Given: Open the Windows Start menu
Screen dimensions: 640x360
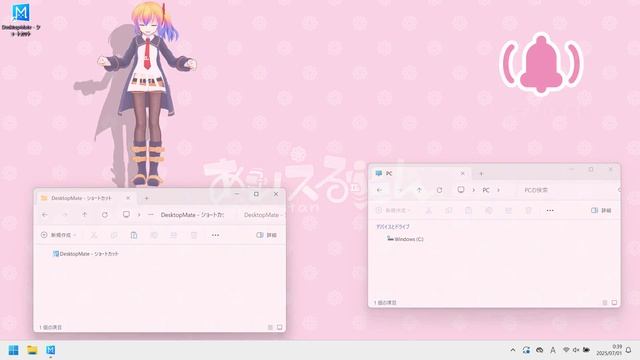Looking at the screenshot, I should coord(13,350).
